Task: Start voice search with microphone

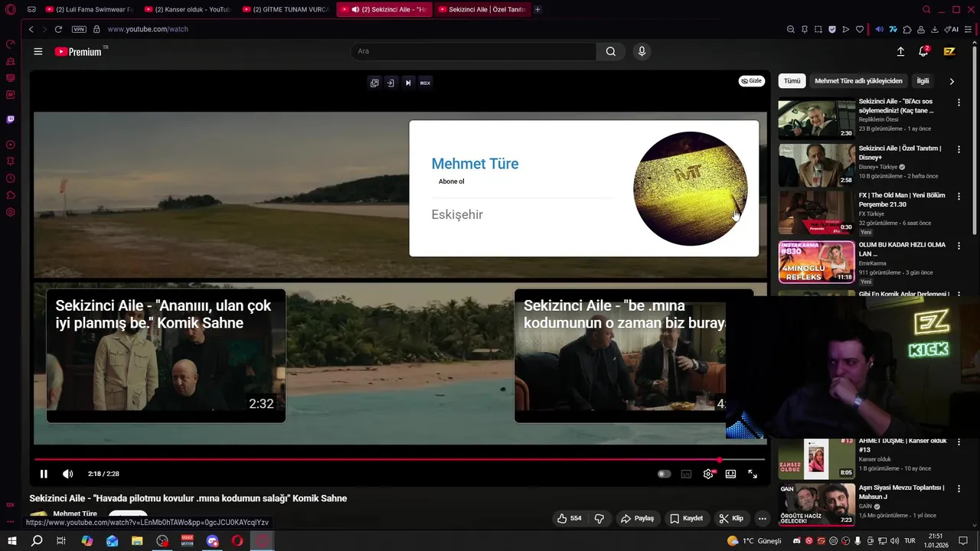Action: click(642, 51)
